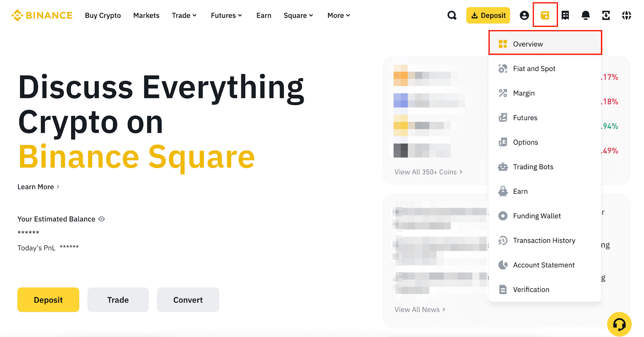This screenshot has height=337, width=644.
Task: Click the Futures menu icon
Action: (503, 118)
